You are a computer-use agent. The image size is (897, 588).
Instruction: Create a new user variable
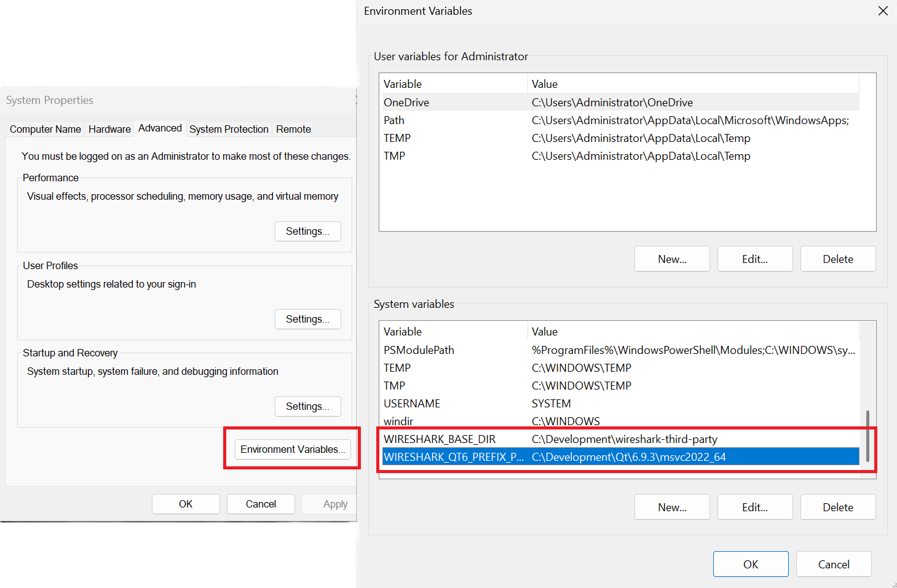671,259
